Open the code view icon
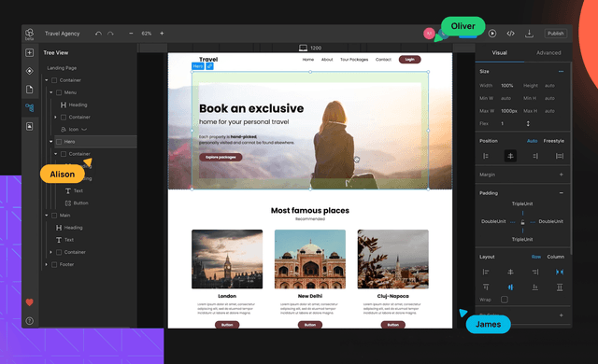The image size is (598, 364). click(x=511, y=34)
